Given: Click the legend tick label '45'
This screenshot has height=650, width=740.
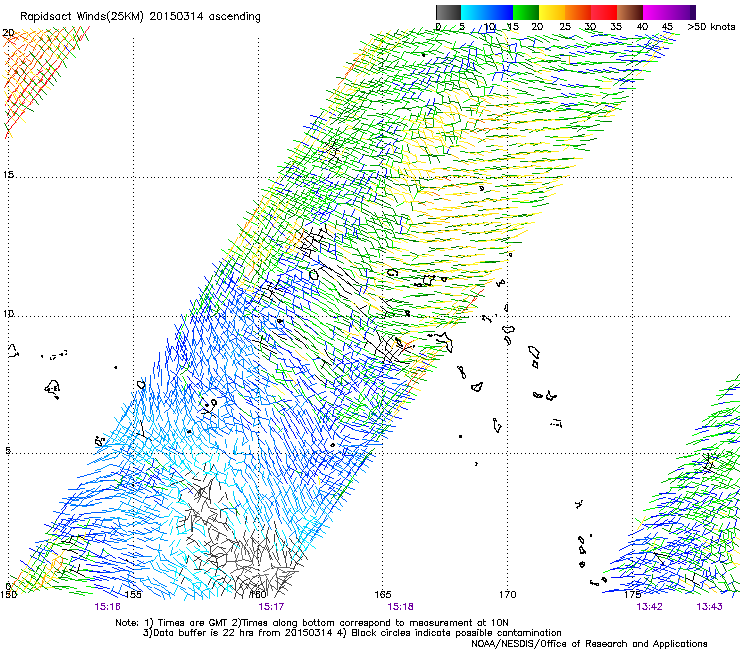Looking at the screenshot, I should [x=667, y=27].
